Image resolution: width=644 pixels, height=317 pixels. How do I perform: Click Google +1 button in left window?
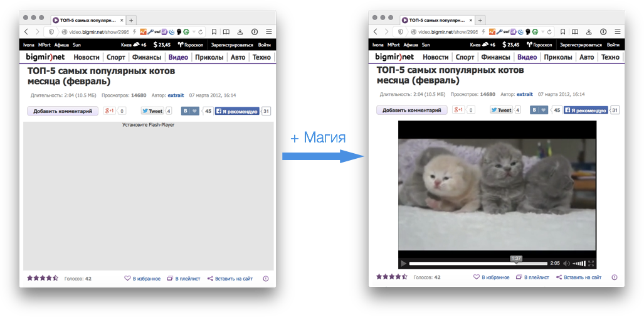coord(109,110)
